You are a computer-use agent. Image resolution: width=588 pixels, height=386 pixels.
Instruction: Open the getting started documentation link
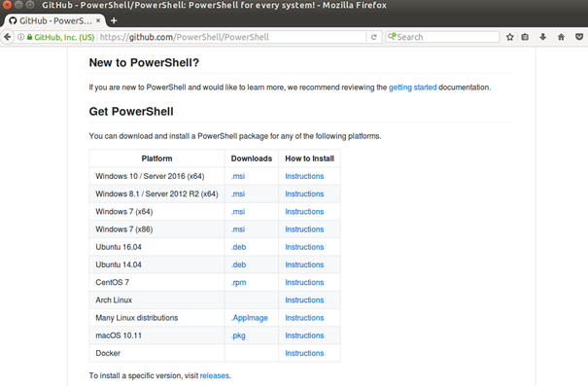point(412,88)
